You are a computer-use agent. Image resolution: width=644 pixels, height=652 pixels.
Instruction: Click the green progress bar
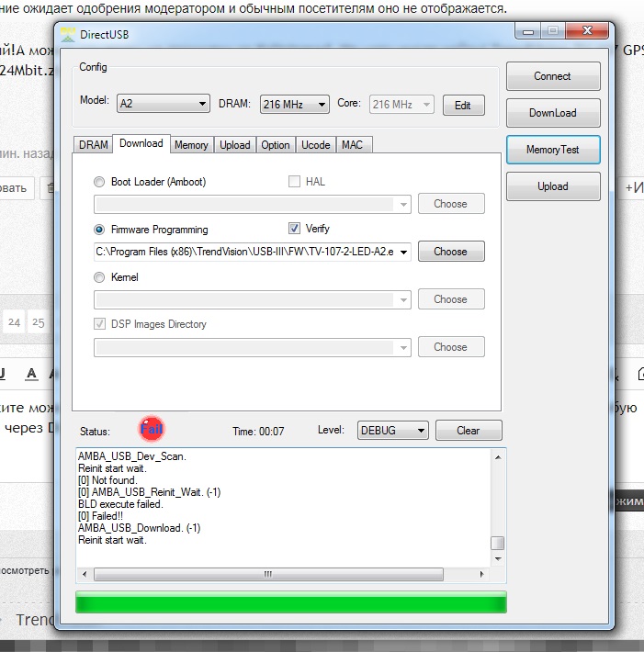[290, 603]
